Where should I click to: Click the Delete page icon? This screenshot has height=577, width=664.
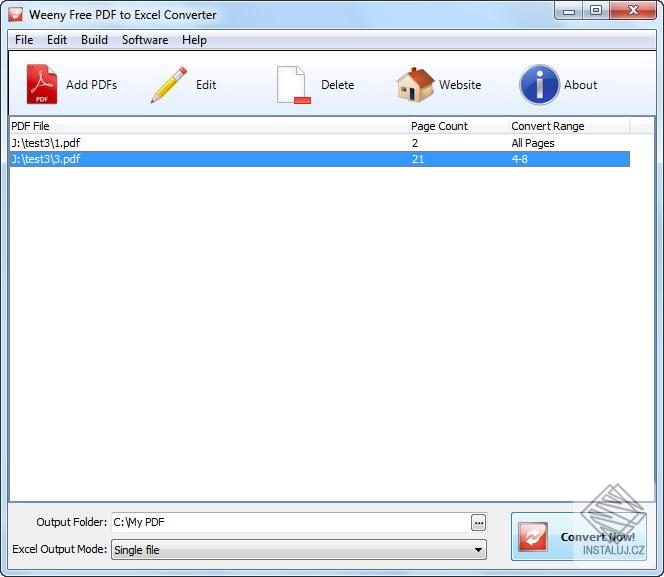(x=293, y=85)
